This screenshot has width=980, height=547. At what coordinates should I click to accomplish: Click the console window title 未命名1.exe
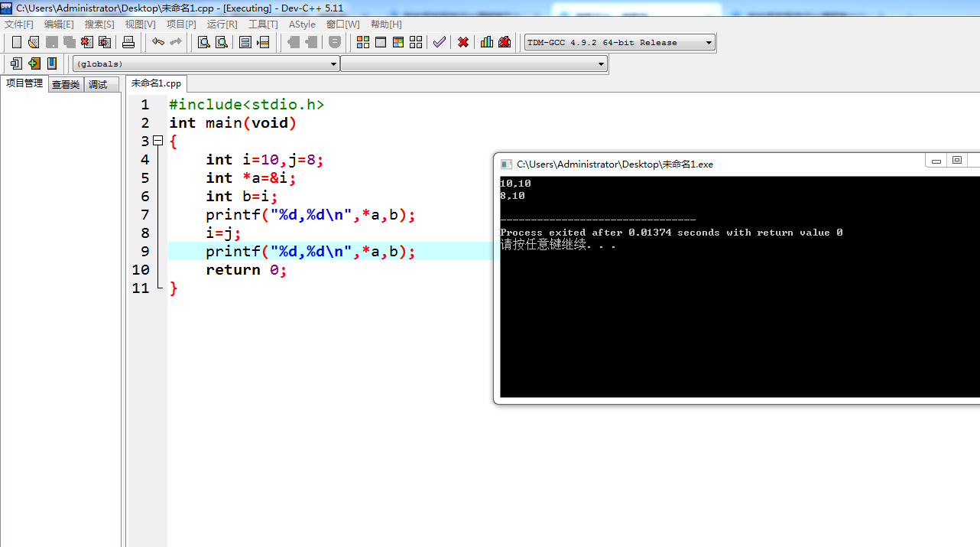pyautogui.click(x=615, y=164)
